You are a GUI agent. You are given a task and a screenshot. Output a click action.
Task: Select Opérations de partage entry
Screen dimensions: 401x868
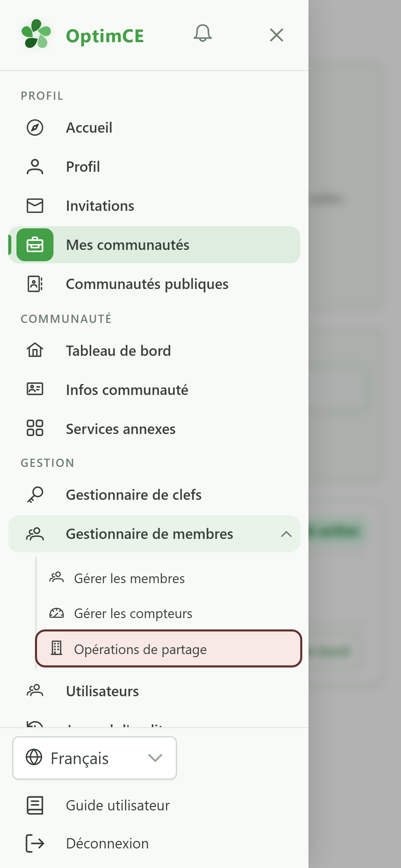[168, 649]
